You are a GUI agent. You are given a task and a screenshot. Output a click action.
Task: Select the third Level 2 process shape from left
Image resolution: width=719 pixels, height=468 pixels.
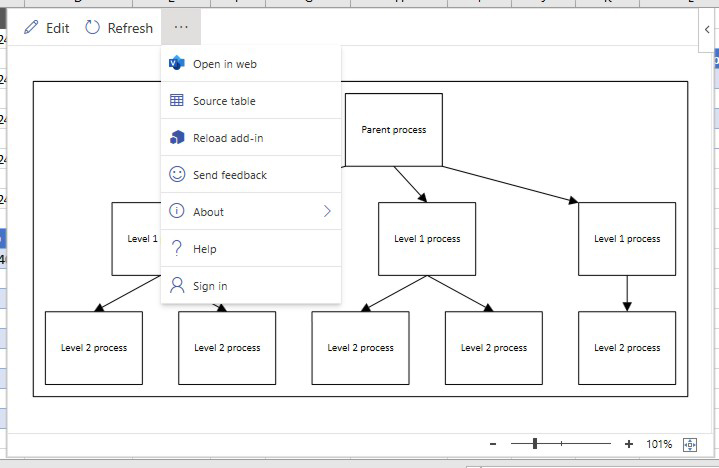click(360, 348)
